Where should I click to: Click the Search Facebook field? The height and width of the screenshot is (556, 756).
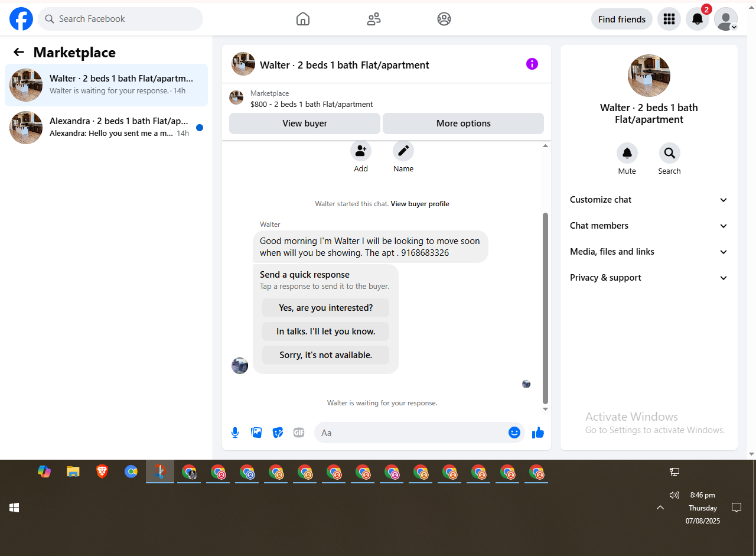click(x=120, y=19)
